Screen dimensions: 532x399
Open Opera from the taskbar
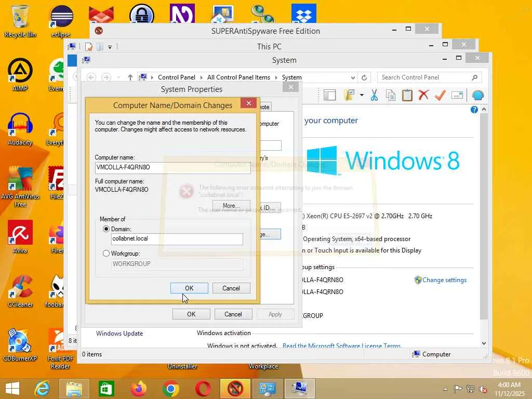click(203, 389)
